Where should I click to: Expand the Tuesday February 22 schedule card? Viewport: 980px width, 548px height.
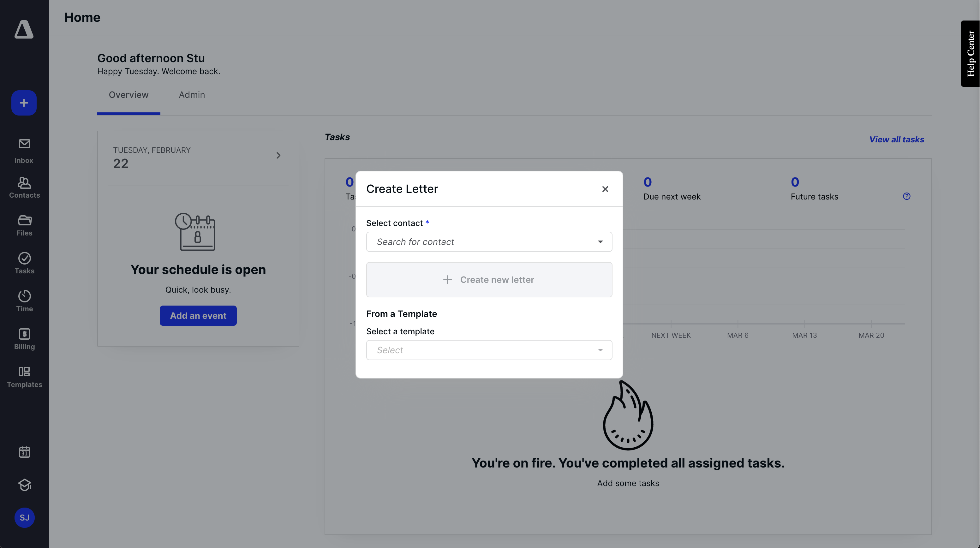pos(278,156)
